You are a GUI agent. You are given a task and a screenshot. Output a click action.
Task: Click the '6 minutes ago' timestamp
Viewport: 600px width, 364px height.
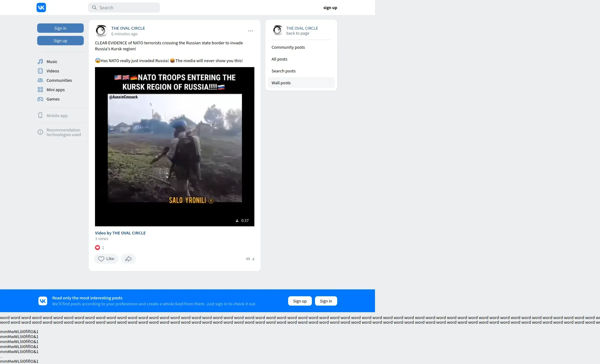124,34
